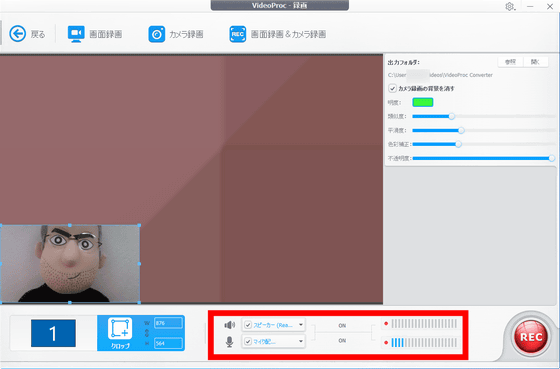Close the VideoProc window
This screenshot has height=369, width=560.
tap(550, 6)
